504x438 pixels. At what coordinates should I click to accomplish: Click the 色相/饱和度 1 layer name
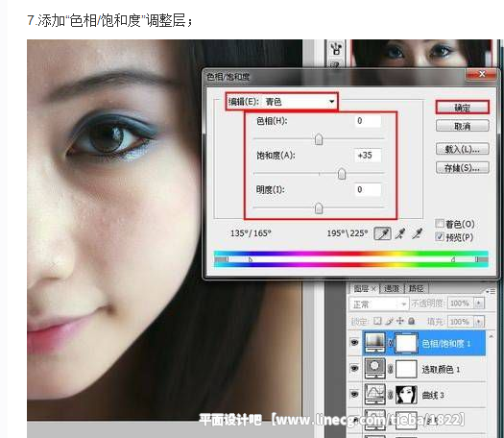[x=445, y=344]
